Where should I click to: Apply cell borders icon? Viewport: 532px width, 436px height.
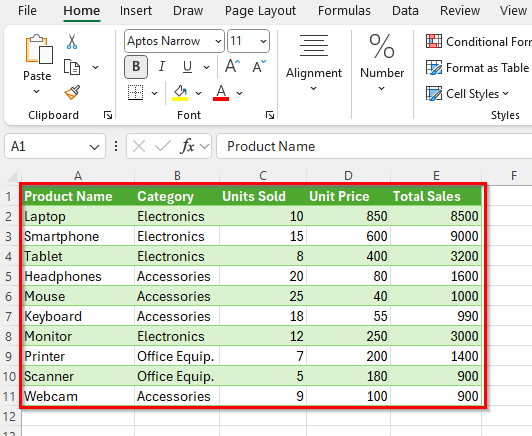coord(135,93)
